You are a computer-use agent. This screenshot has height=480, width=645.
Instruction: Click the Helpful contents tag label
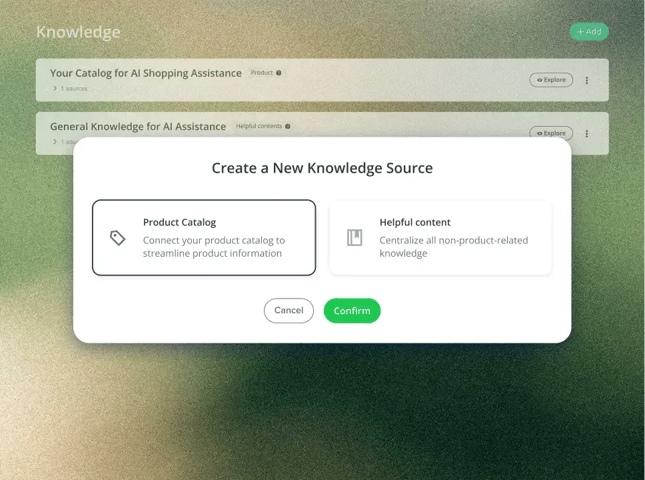click(259, 126)
